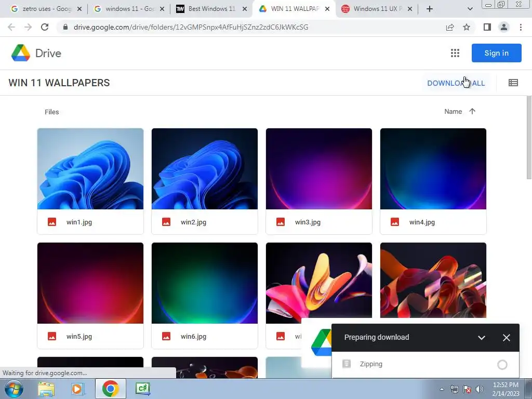Open Chrome's three-dot menu
This screenshot has width=532, height=399.
click(x=521, y=27)
